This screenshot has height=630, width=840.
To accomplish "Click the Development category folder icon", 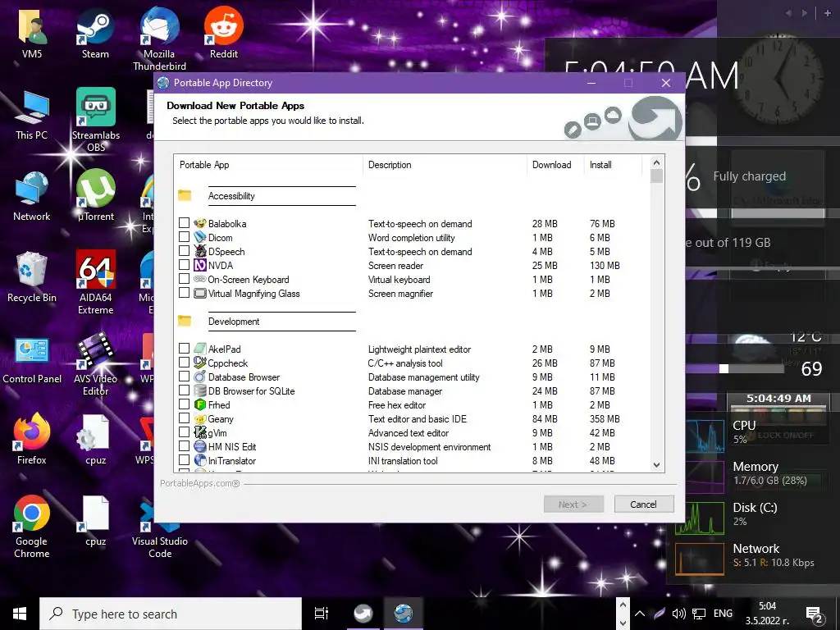I will (x=185, y=321).
